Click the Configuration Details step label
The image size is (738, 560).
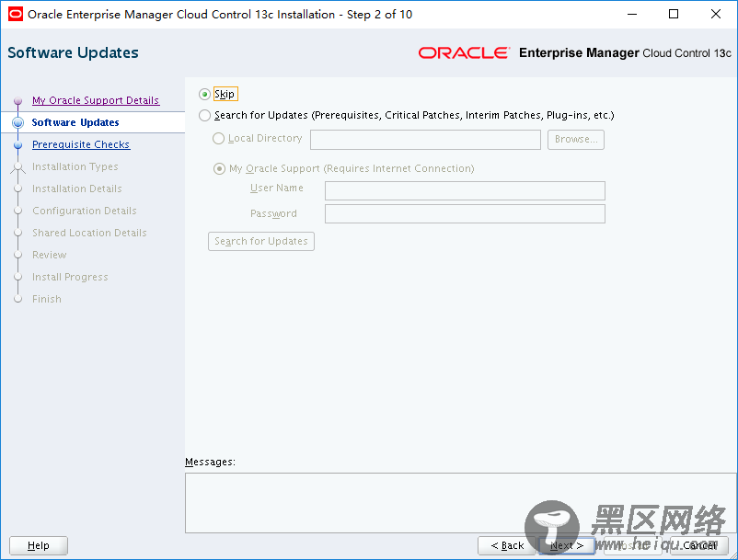(x=85, y=211)
